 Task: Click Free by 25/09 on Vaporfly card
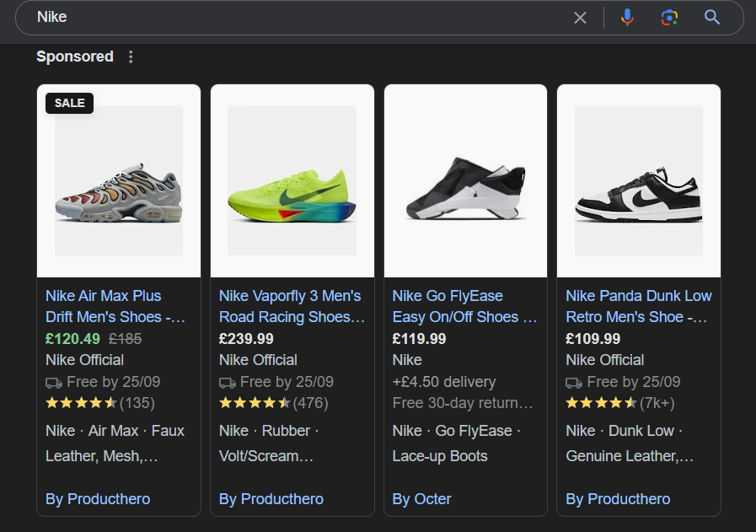(x=276, y=382)
